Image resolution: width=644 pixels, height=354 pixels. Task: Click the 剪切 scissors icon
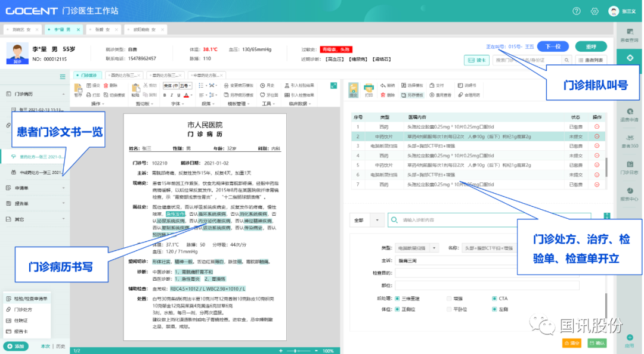[x=145, y=85]
